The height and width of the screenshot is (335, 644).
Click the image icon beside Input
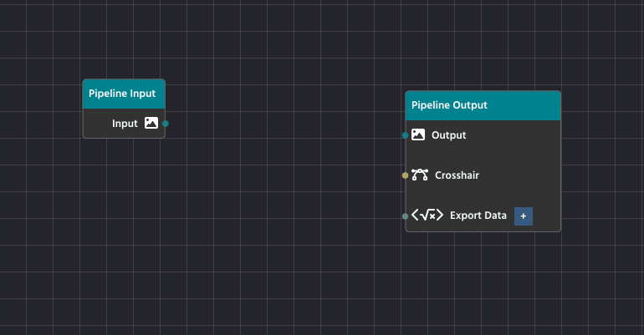pyautogui.click(x=151, y=123)
